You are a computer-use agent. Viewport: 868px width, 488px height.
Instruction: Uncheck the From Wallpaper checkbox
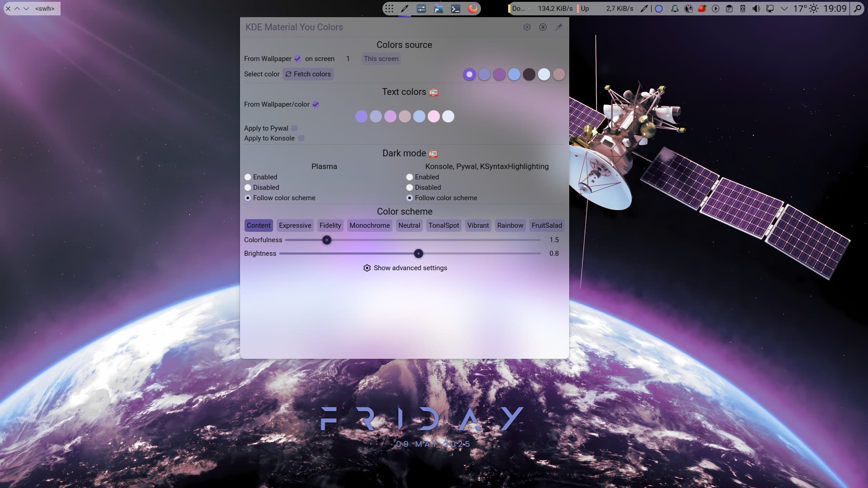tap(297, 59)
